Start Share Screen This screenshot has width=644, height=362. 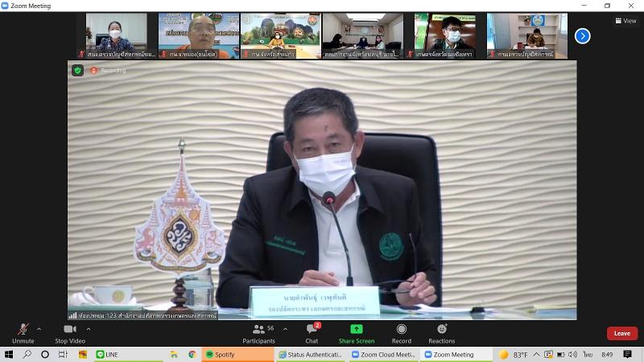[357, 333]
